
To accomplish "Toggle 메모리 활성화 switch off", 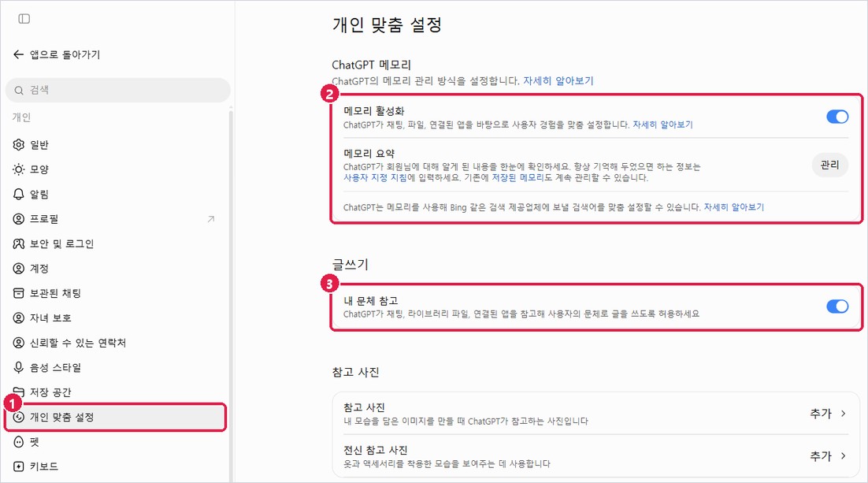I will (837, 117).
